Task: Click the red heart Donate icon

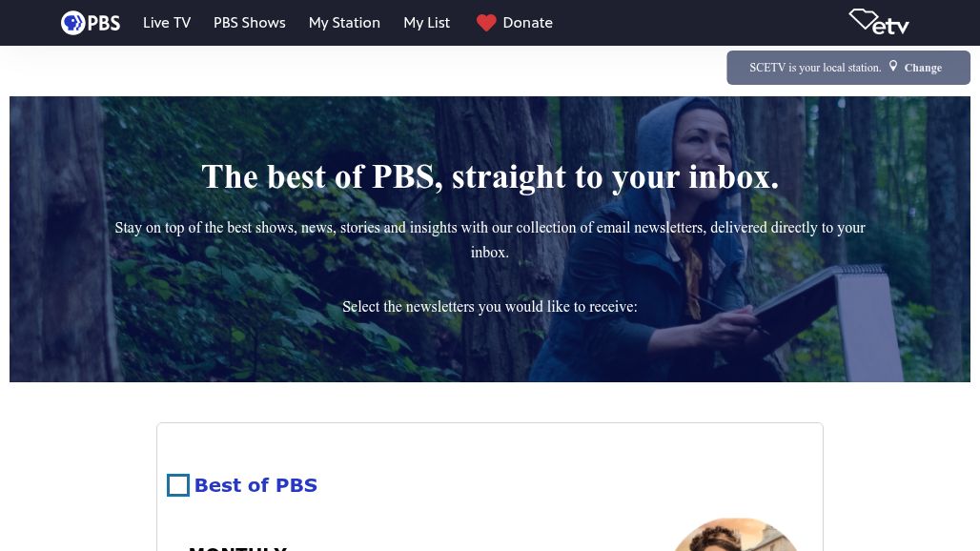Action: (x=486, y=23)
